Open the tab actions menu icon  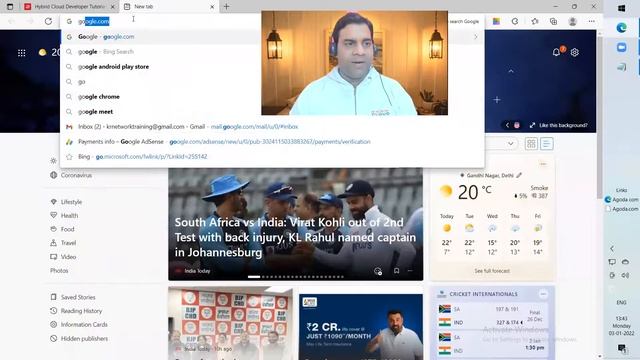click(x=10, y=7)
